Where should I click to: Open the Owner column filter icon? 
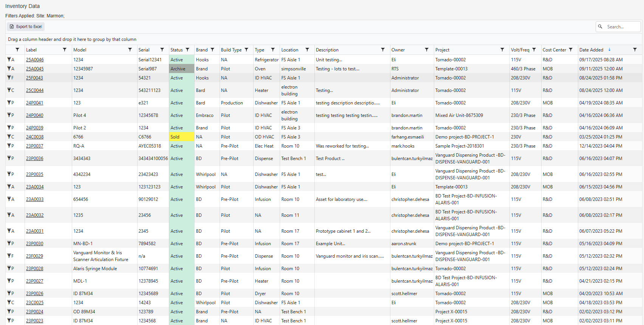tap(427, 50)
